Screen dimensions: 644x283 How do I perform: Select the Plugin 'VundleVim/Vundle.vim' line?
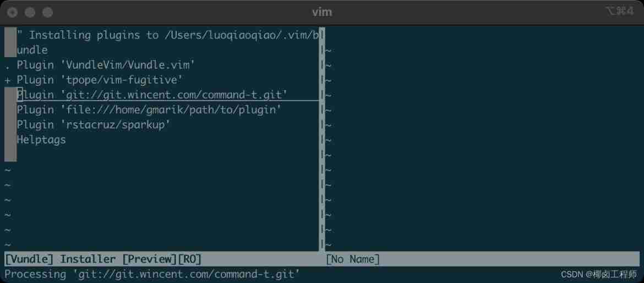point(106,65)
